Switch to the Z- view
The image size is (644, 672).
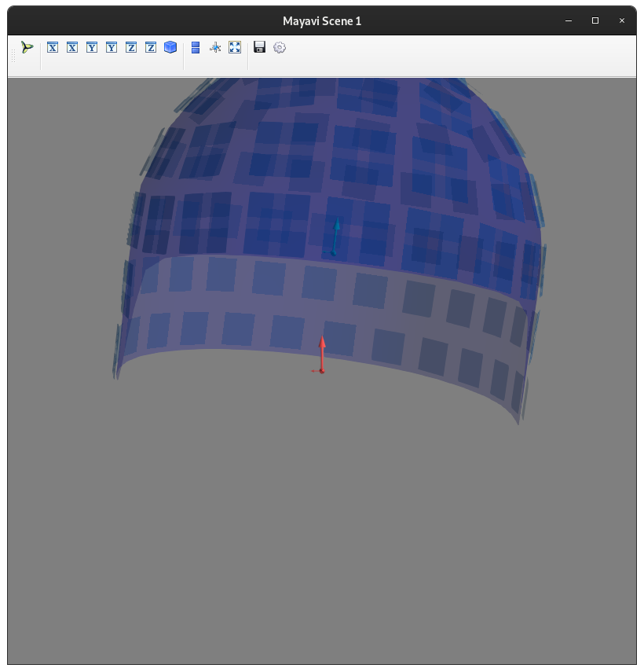pyautogui.click(x=150, y=47)
